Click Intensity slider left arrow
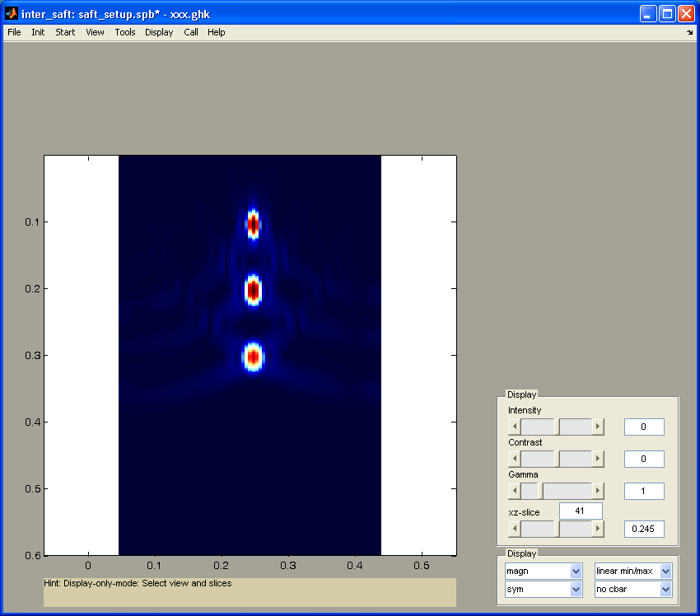 click(x=514, y=427)
